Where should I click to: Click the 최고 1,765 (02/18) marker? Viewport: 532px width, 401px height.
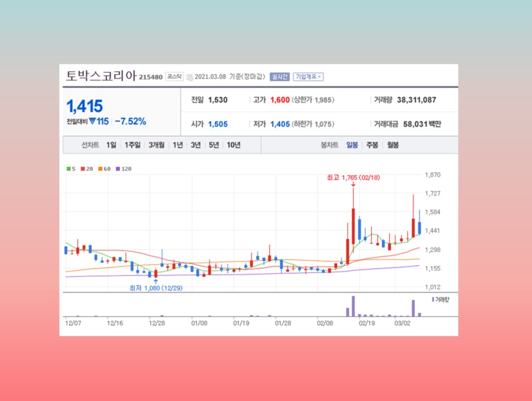[353, 177]
